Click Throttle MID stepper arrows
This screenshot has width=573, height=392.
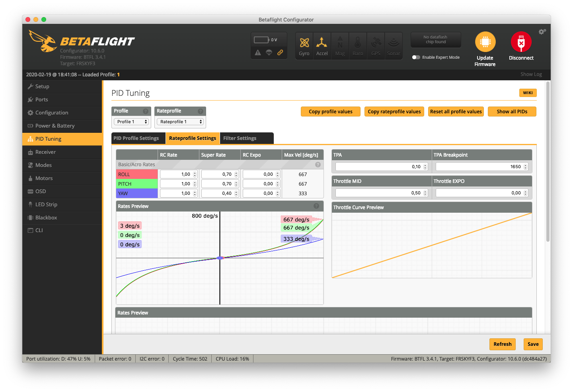(x=425, y=193)
